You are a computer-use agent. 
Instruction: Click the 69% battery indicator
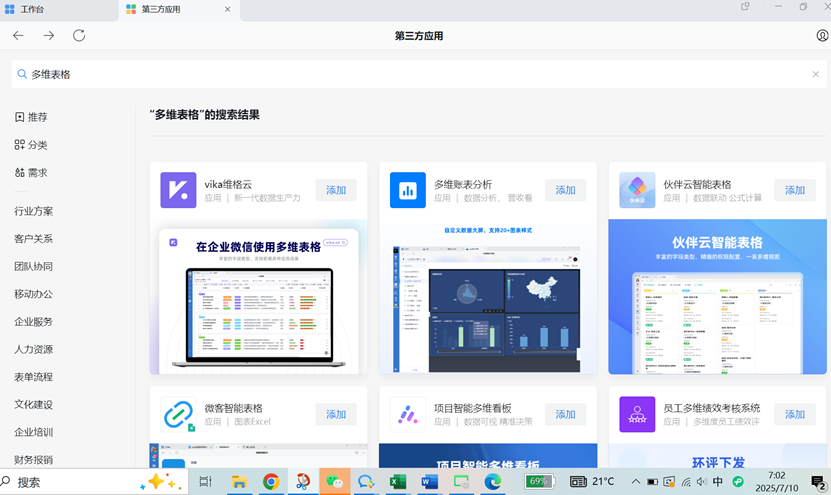click(539, 482)
